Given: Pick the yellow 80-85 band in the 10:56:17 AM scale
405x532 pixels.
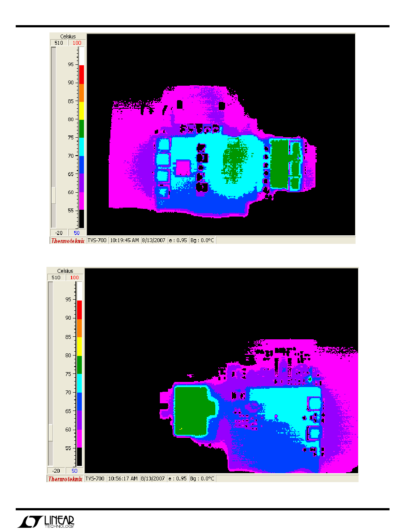Looking at the screenshot, I should point(79,347).
